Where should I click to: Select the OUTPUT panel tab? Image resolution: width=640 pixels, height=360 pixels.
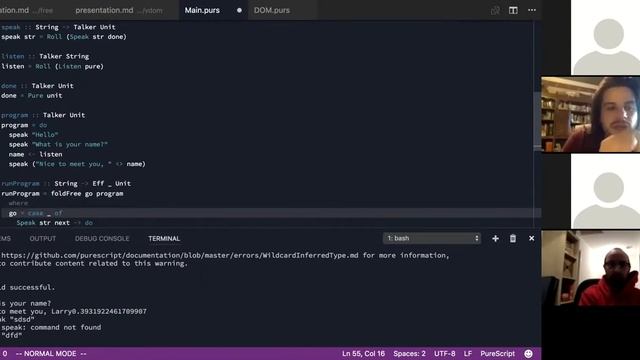click(42, 238)
